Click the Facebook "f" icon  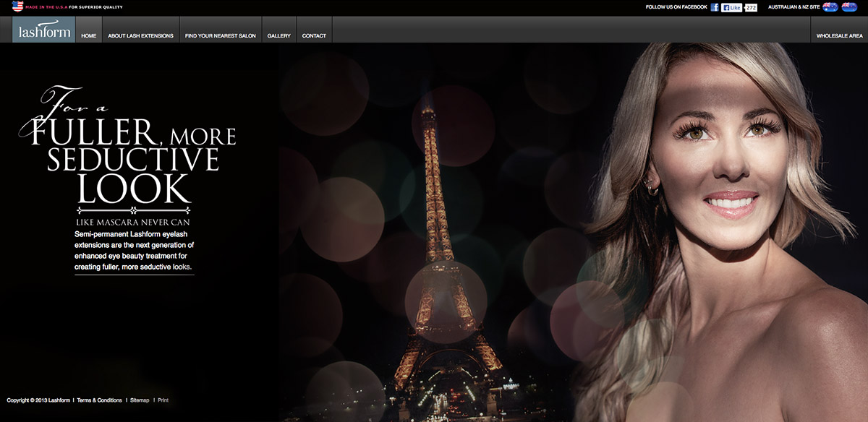coord(715,7)
